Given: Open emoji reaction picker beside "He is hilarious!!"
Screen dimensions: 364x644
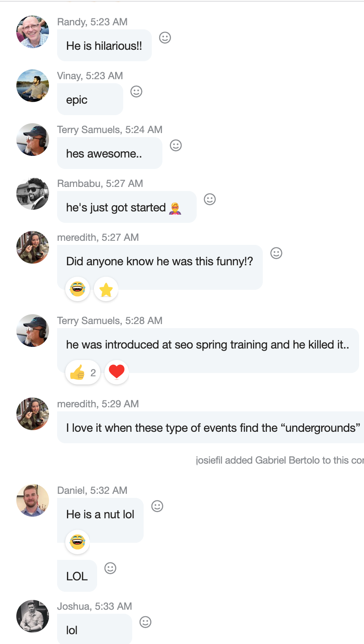Looking at the screenshot, I should tap(165, 38).
